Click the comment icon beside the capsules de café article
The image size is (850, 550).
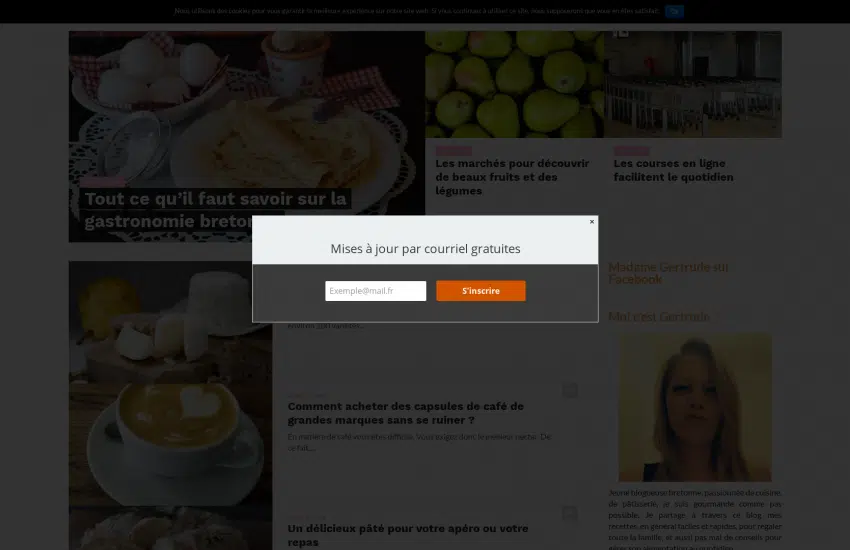[570, 391]
